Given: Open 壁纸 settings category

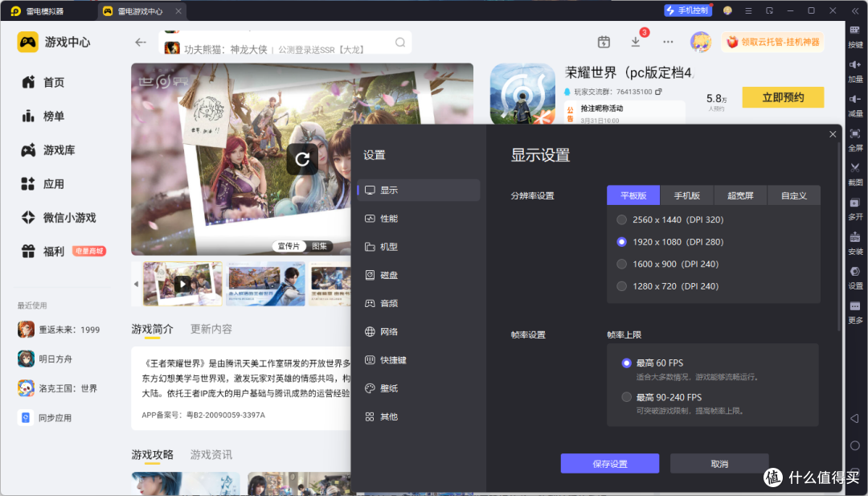Looking at the screenshot, I should tap(419, 388).
